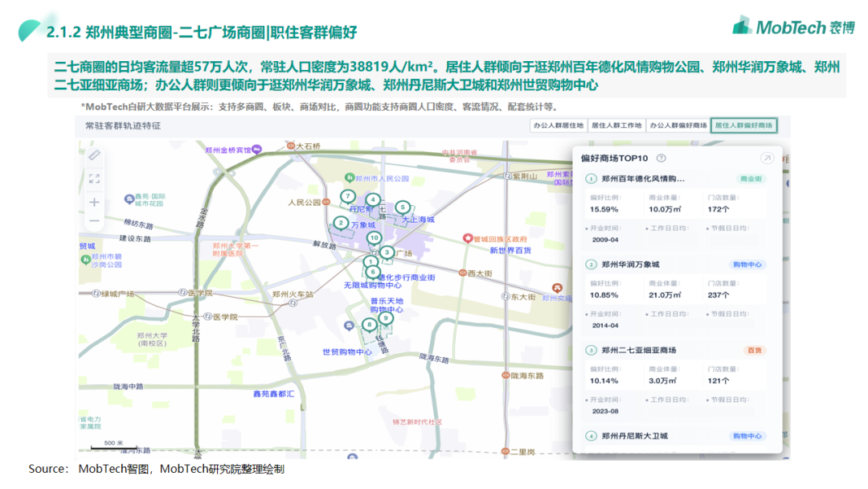Toggle the map fullscreen view icon

pos(94,179)
